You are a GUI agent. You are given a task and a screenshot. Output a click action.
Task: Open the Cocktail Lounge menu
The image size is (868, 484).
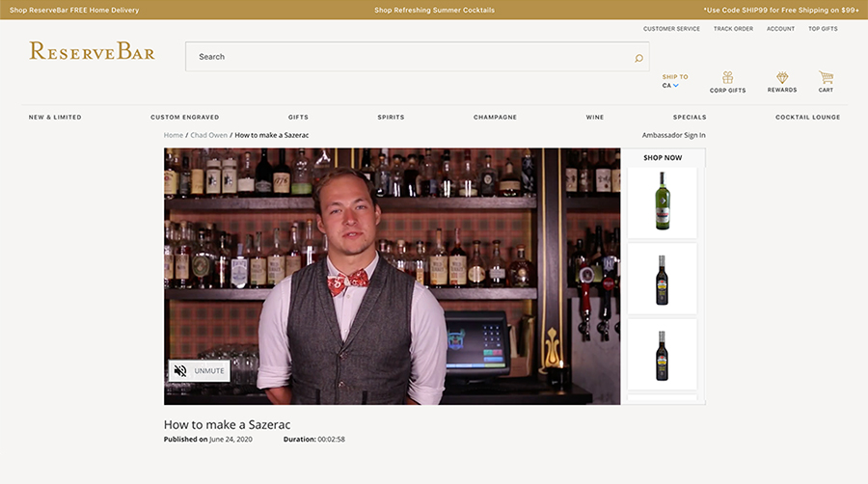coord(807,118)
